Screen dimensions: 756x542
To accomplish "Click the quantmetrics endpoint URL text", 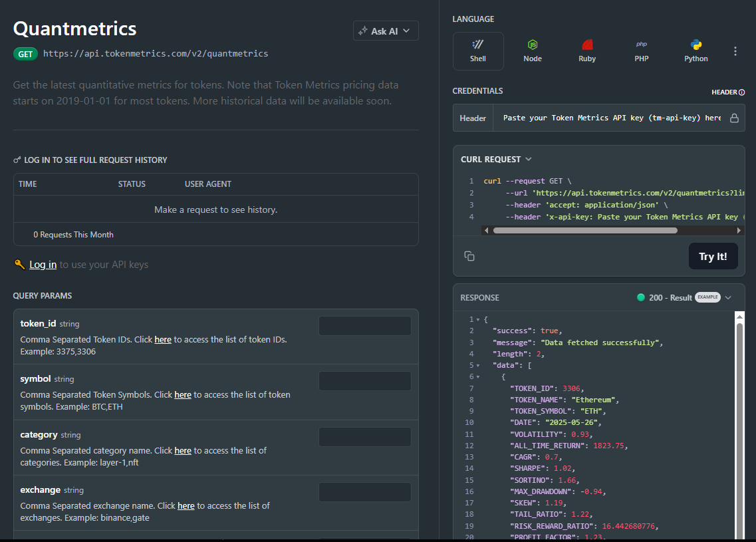I will pyautogui.click(x=155, y=53).
